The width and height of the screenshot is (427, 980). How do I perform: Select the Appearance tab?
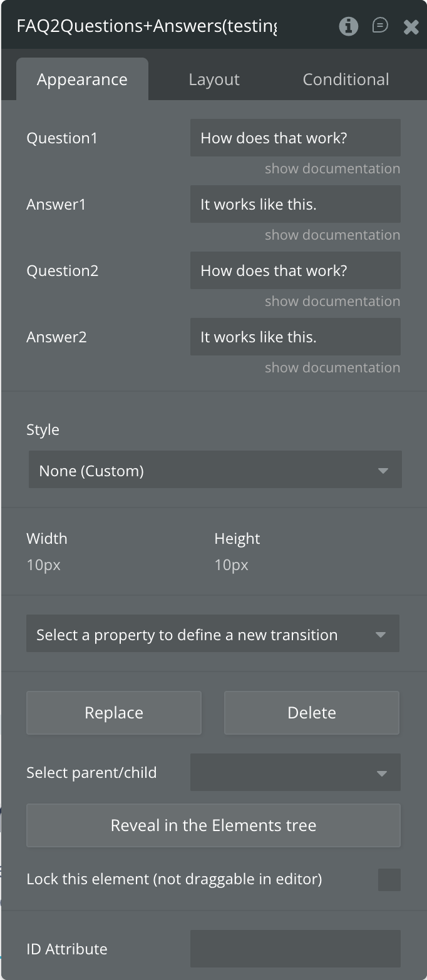pos(82,79)
